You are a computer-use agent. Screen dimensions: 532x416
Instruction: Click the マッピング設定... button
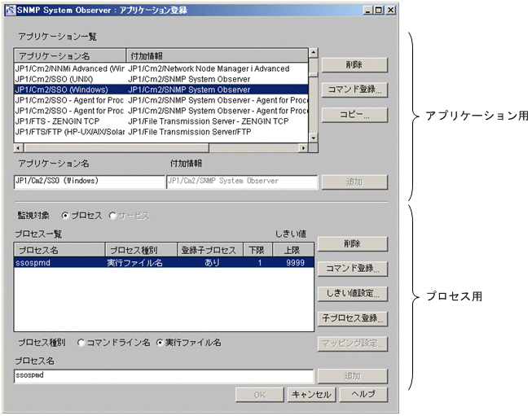[x=352, y=344]
